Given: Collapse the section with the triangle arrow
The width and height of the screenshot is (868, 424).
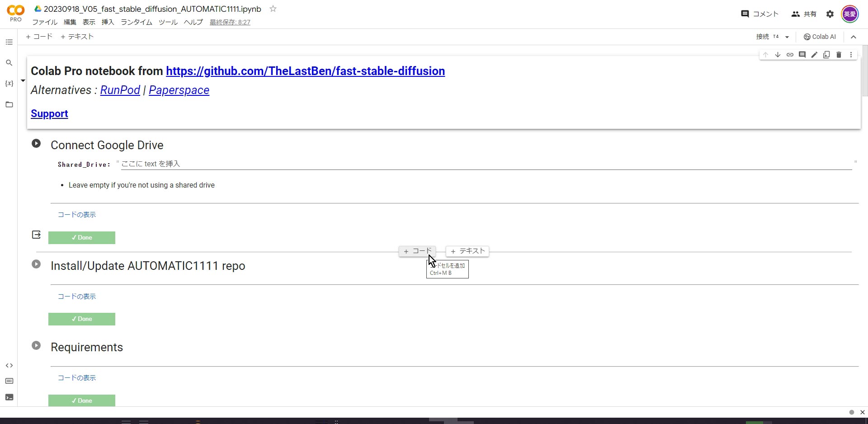Looking at the screenshot, I should click(23, 81).
